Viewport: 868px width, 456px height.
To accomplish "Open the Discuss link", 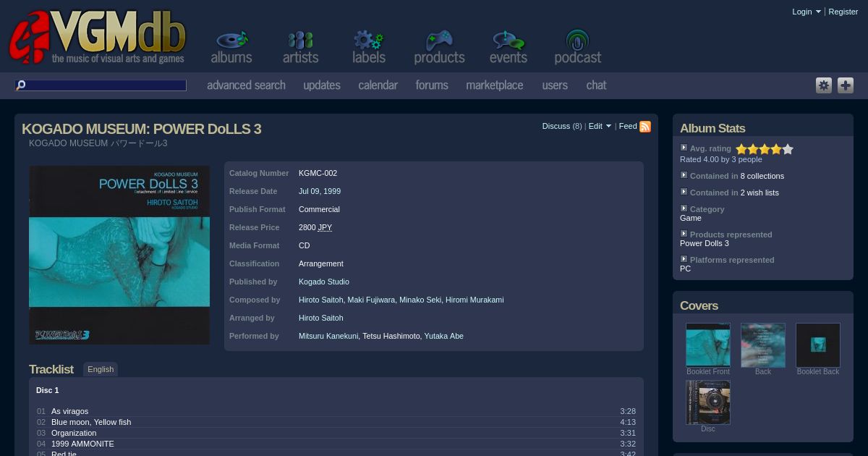I will 556,126.
